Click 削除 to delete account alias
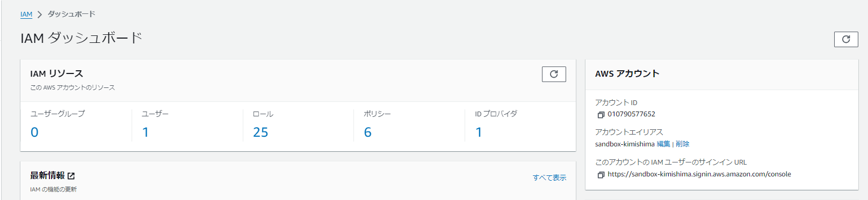Screen dimensions: 868x200 tap(683, 144)
